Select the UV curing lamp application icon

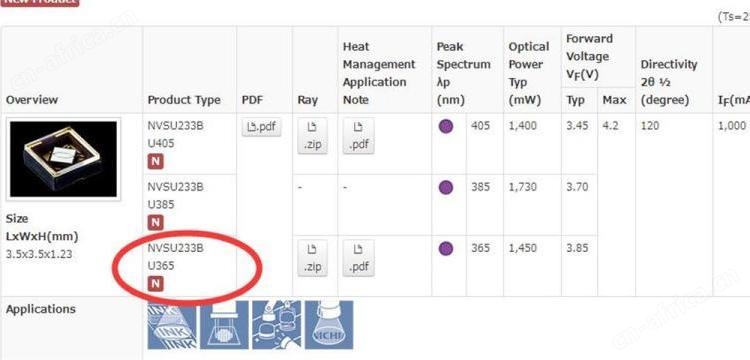pyautogui.click(x=224, y=325)
